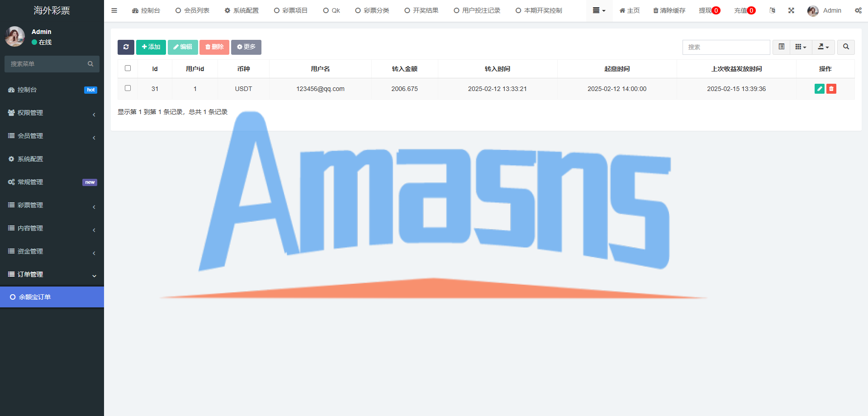The image size is (868, 416).
Task: Expand the 彩票管理 sidebar menu
Action: (x=52, y=205)
